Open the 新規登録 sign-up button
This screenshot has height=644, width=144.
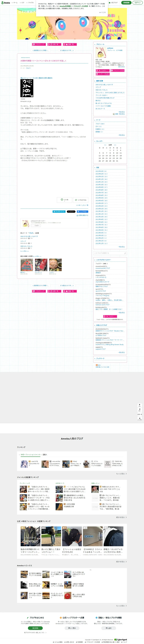pos(126,2)
